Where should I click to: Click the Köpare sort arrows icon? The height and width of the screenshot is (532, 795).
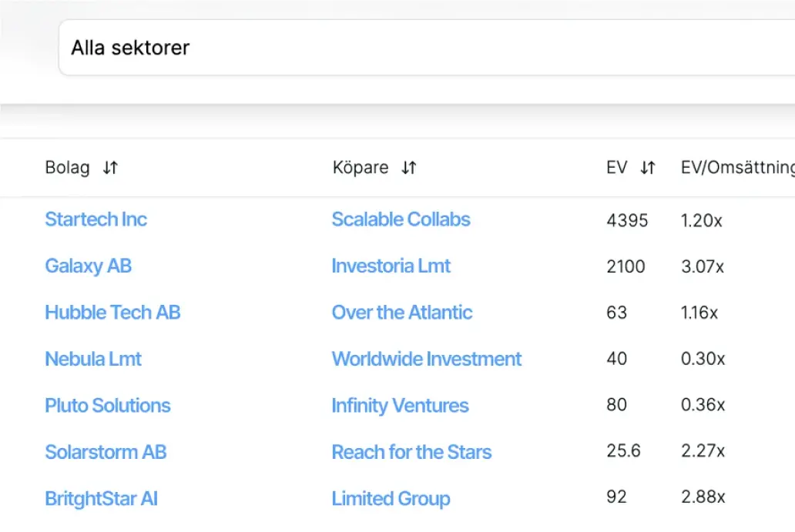pyautogui.click(x=409, y=168)
